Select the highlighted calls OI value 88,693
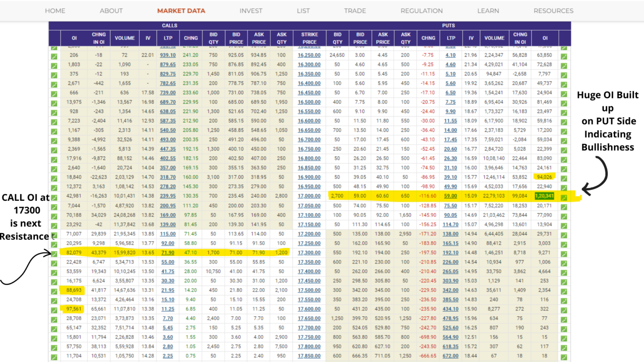644x362 pixels. [74, 290]
